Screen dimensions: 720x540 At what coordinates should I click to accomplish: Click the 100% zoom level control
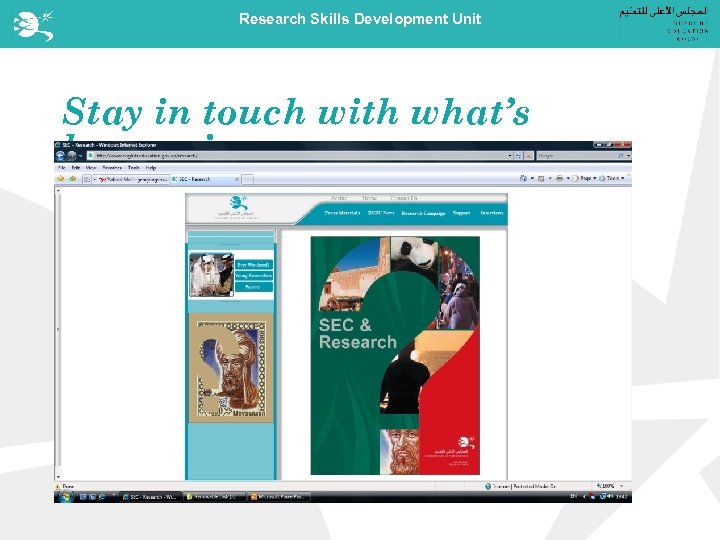tap(610, 486)
